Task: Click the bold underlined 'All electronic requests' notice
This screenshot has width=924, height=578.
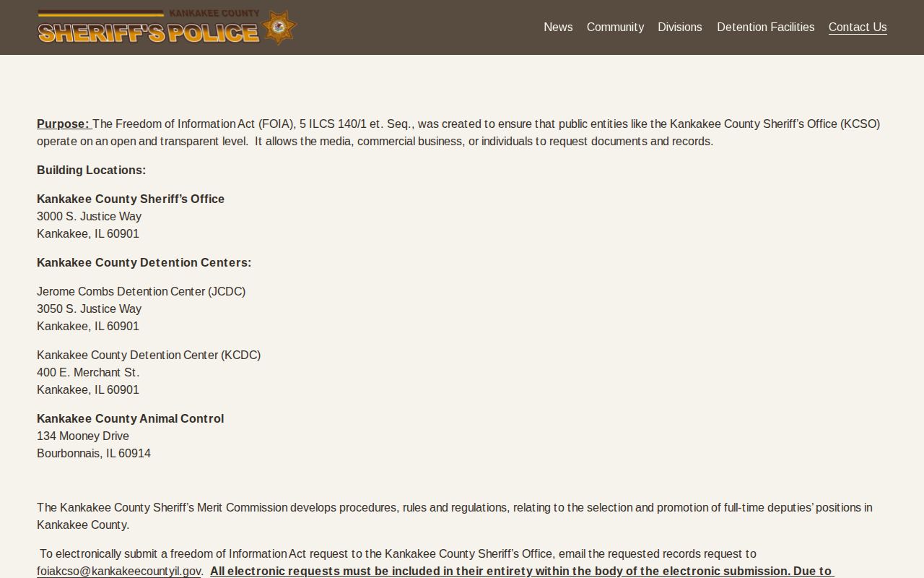Action: pyautogui.click(x=522, y=571)
